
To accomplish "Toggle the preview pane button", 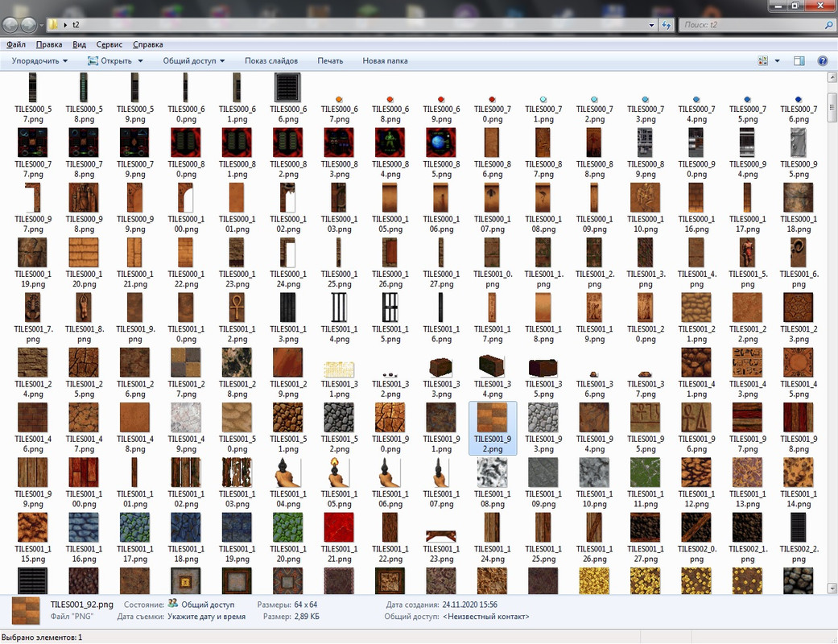I will point(799,61).
